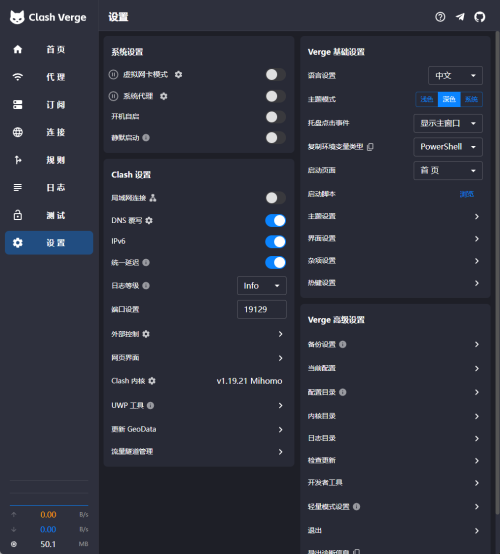
Task: Show info icon for 轻量模式设置
Action: coord(357,506)
